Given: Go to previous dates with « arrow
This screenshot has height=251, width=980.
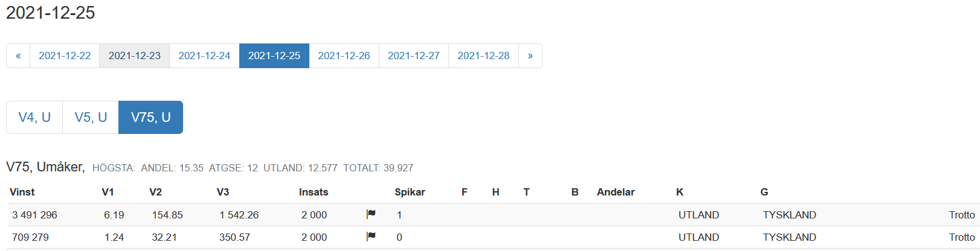Looking at the screenshot, I should point(18,56).
